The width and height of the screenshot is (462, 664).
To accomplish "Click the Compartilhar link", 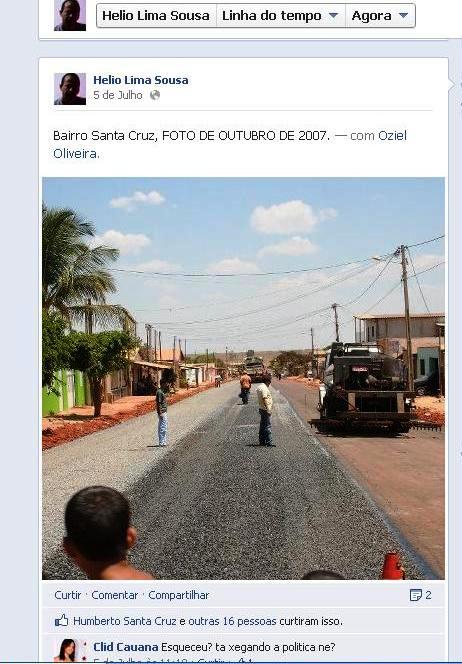I will 179,595.
